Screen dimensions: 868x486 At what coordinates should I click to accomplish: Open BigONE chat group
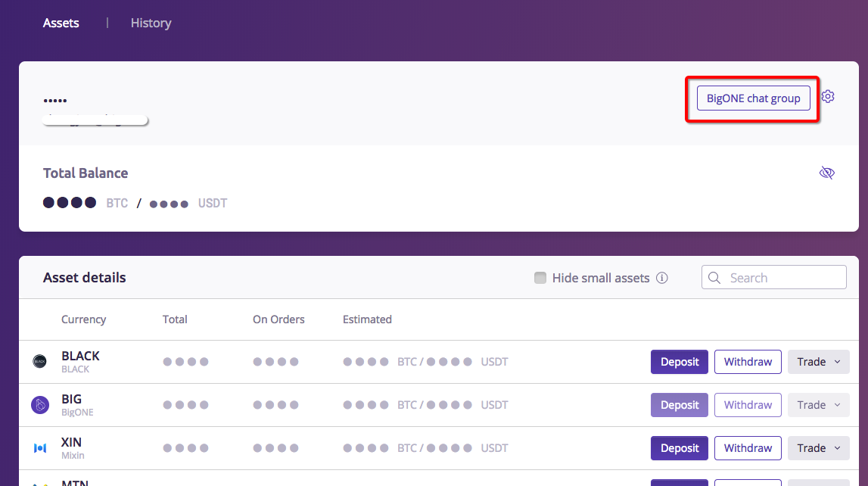[x=753, y=98]
